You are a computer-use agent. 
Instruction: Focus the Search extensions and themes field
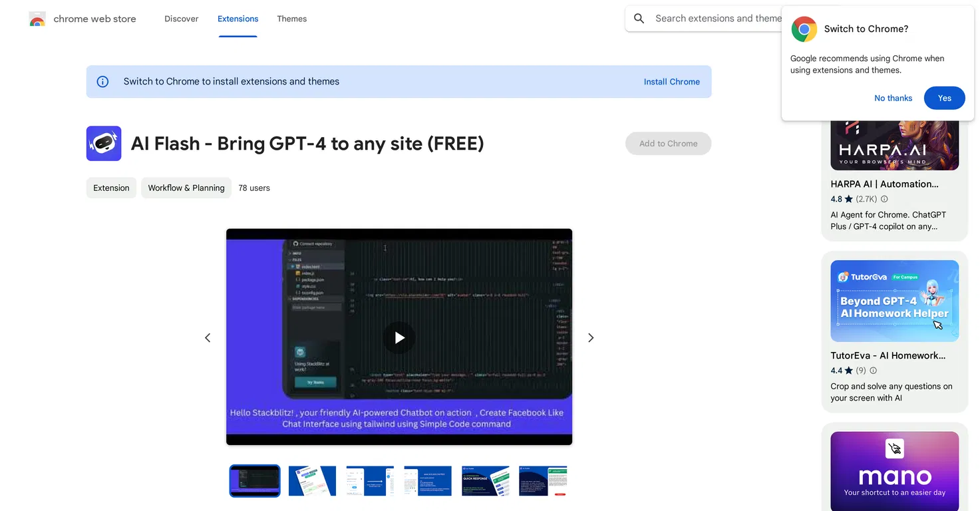715,19
